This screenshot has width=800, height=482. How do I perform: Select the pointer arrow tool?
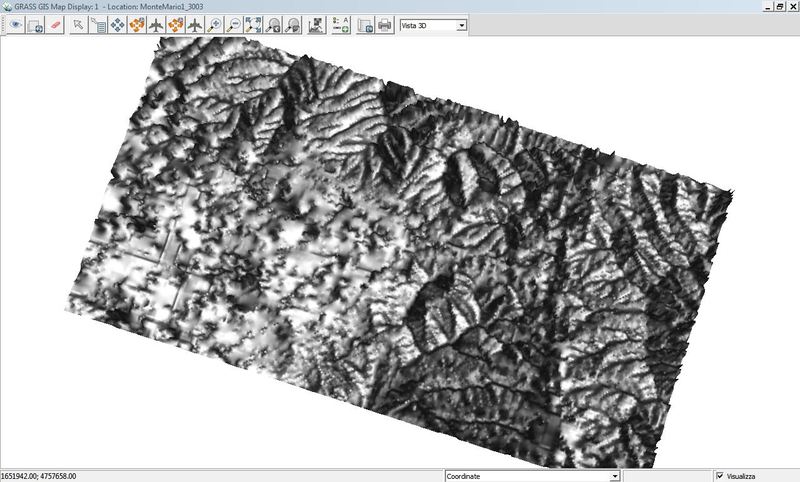tap(79, 25)
